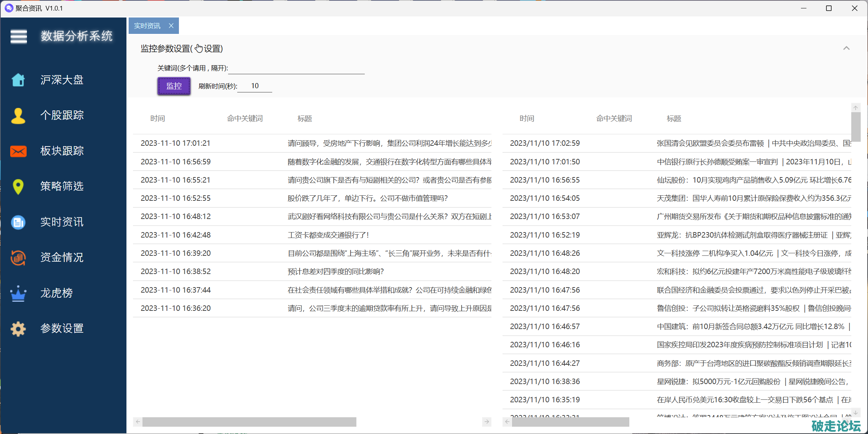Switch to the 实时资讯 tab

click(x=147, y=26)
